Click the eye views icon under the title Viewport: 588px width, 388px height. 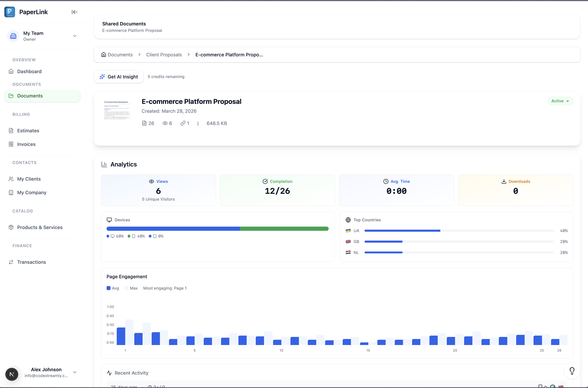coord(165,123)
